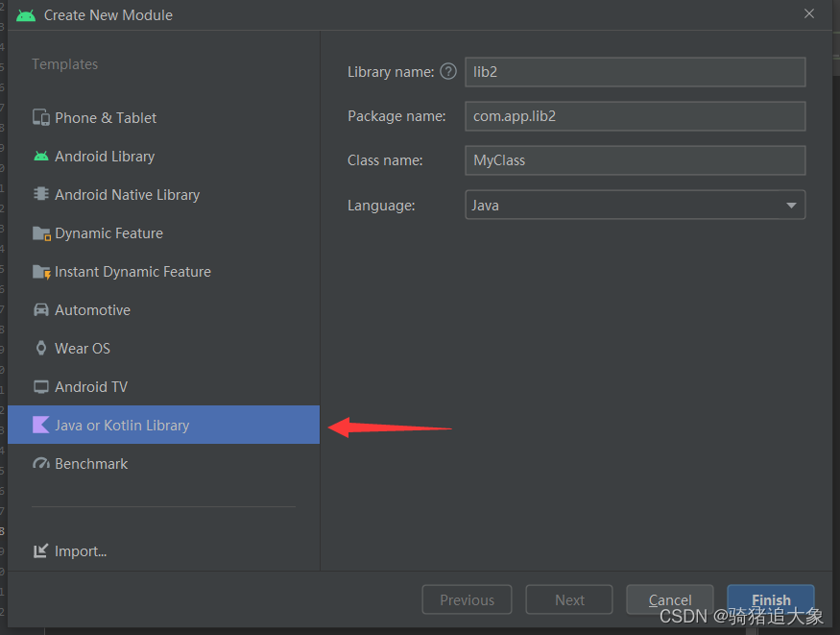Click the Library name field containing lib2
840x635 pixels.
[x=636, y=72]
